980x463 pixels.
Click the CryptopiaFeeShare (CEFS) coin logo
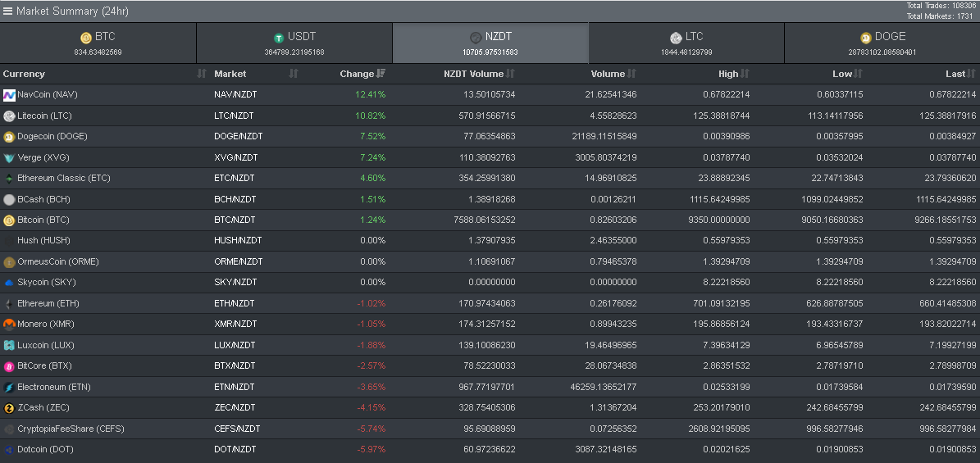pos(9,429)
